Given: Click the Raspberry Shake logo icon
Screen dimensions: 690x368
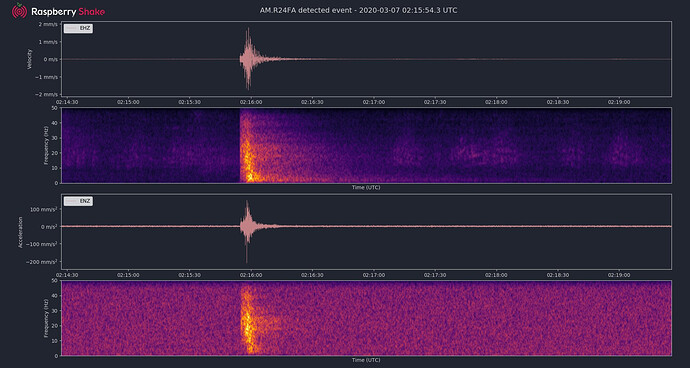Looking at the screenshot, I should point(19,11).
